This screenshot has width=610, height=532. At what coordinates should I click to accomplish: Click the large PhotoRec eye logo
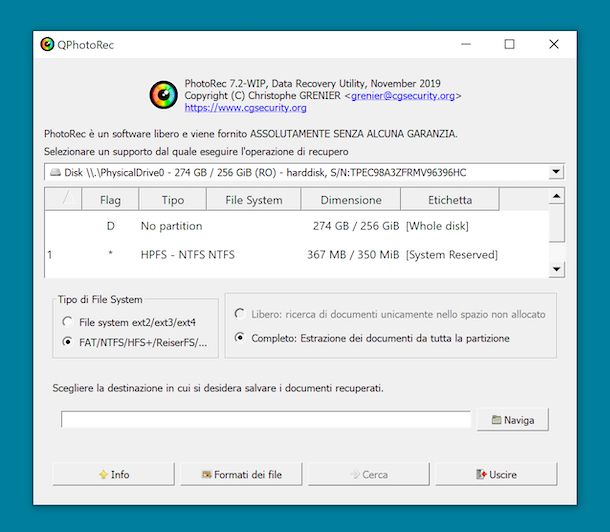164,95
